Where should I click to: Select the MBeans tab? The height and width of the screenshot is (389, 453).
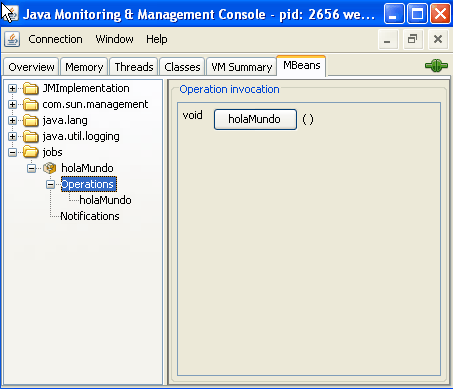[301, 66]
